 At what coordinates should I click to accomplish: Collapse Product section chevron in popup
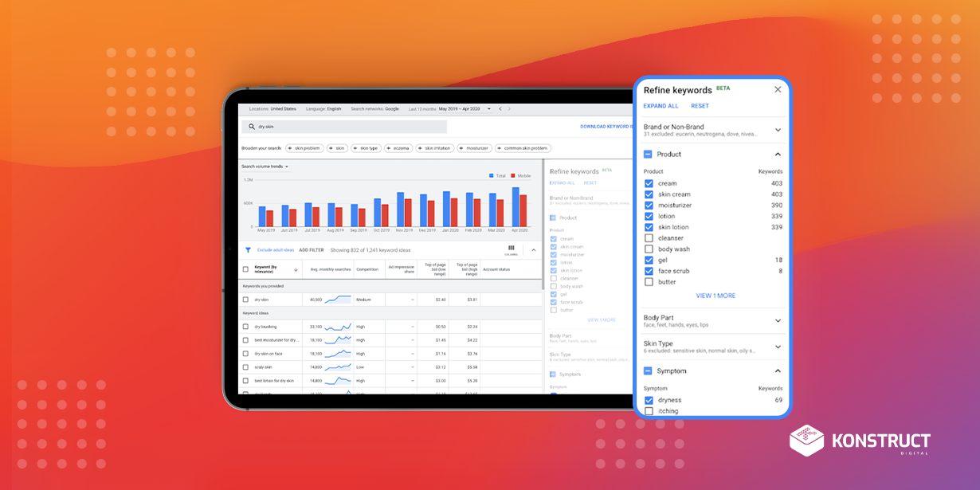coord(778,155)
